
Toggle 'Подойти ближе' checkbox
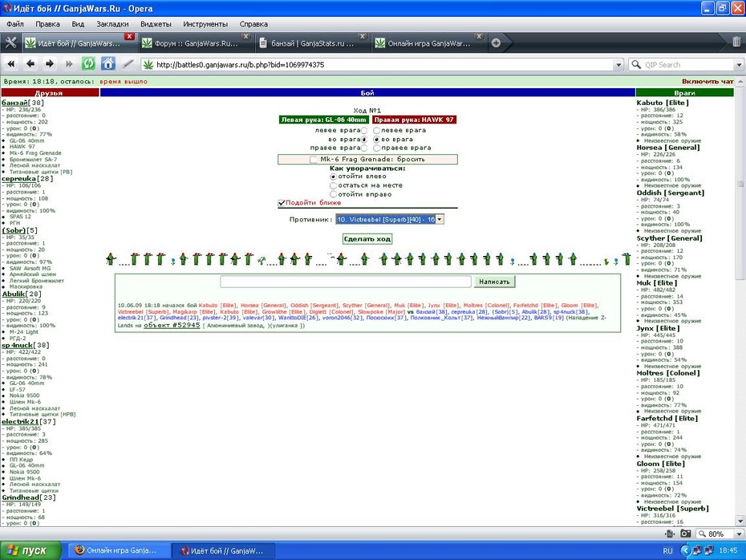(x=282, y=203)
